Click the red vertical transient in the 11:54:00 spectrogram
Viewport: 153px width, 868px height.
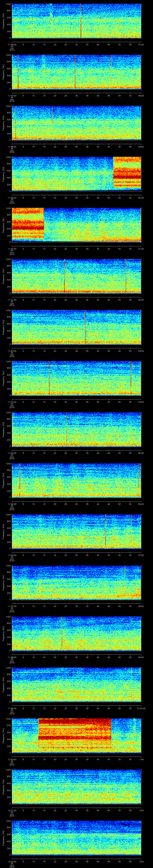coord(67,427)
